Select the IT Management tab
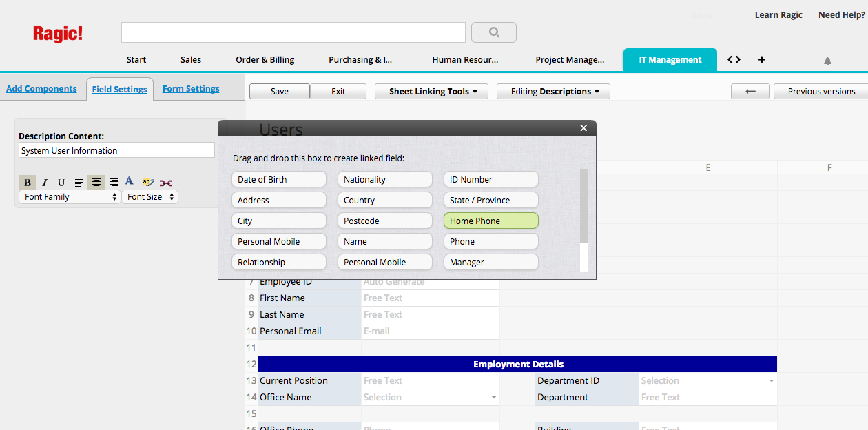 670,60
